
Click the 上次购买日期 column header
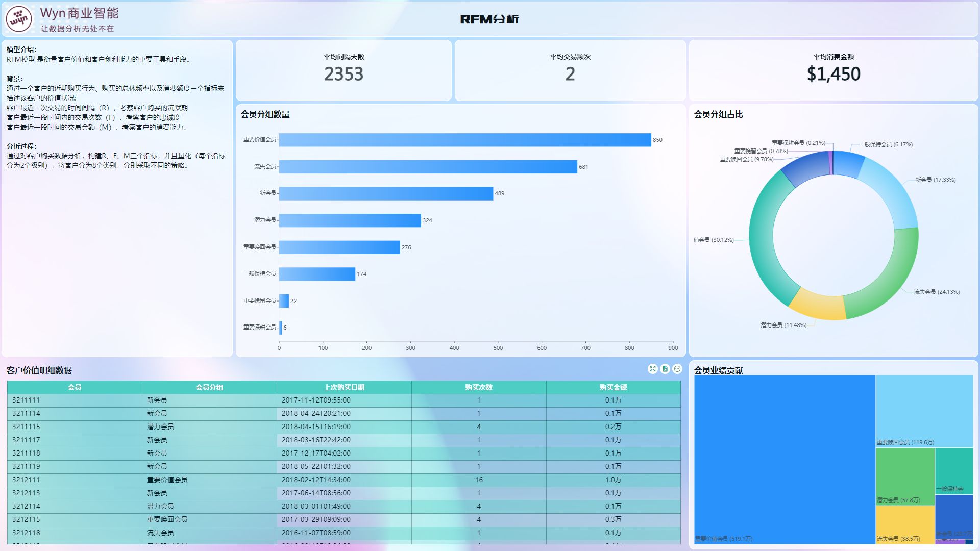tap(344, 387)
